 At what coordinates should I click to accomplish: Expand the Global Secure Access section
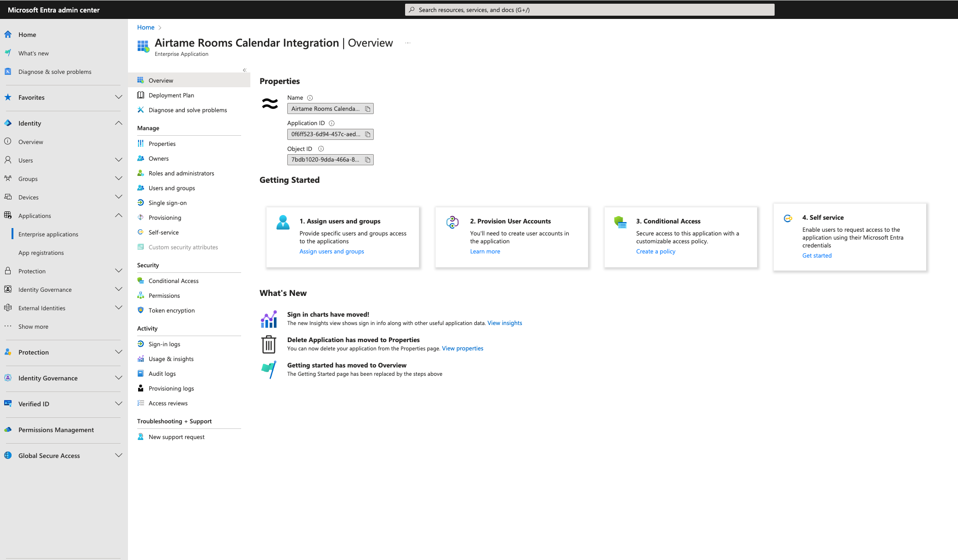tap(119, 456)
